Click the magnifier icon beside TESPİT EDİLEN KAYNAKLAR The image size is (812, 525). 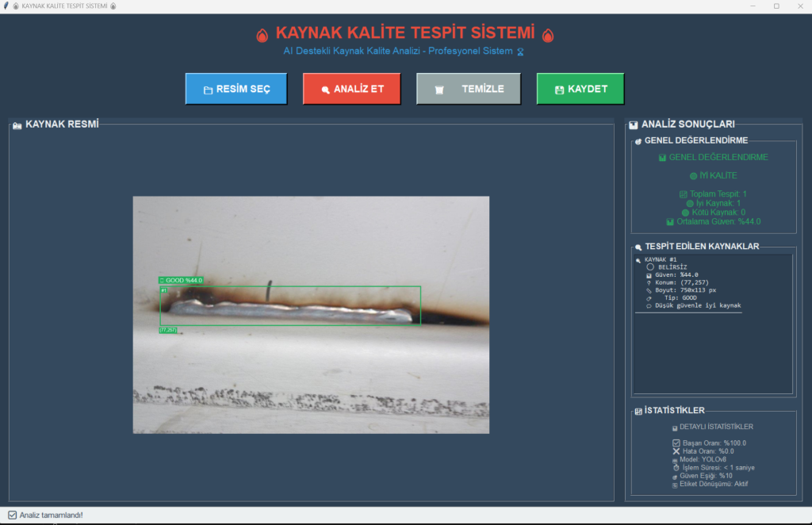point(638,247)
